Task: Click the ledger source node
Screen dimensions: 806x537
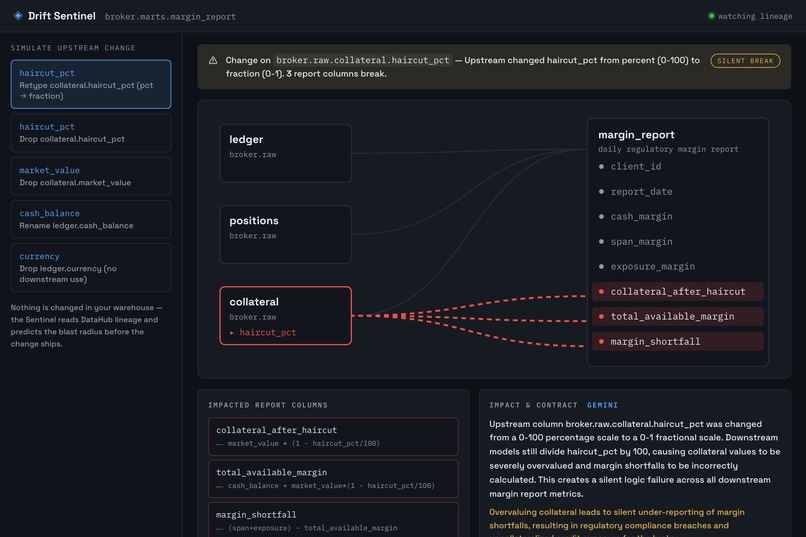Action: (285, 153)
